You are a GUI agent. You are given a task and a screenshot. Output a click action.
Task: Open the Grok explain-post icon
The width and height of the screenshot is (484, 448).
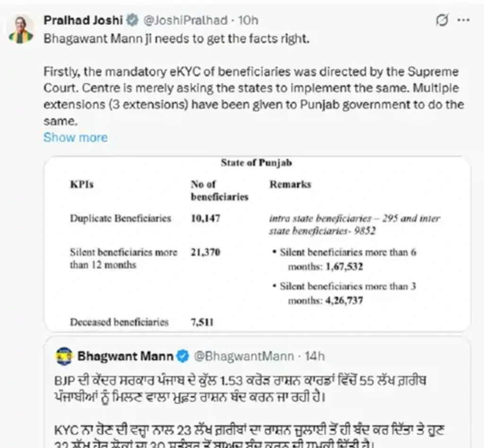point(442,20)
